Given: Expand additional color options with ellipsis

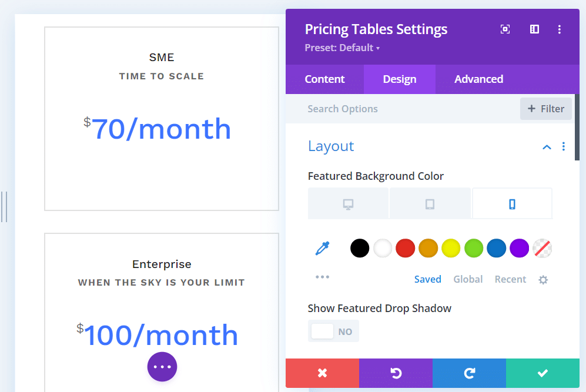Looking at the screenshot, I should tap(322, 277).
